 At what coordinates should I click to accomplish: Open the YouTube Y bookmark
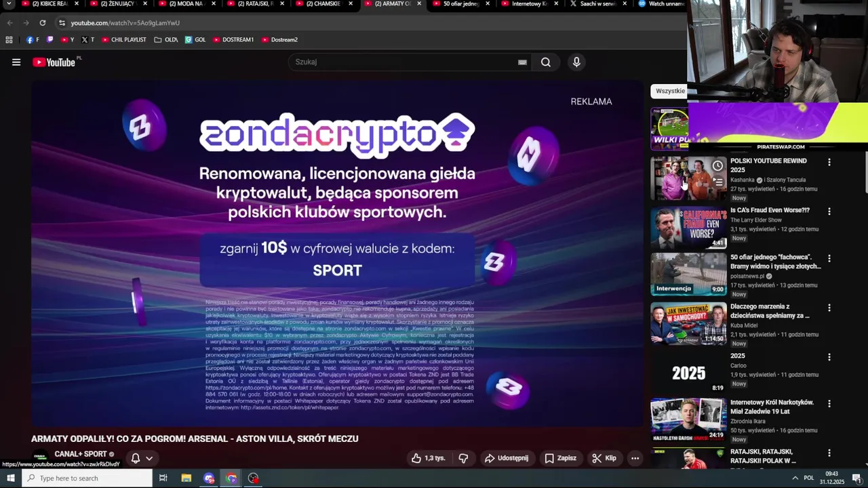pos(68,40)
